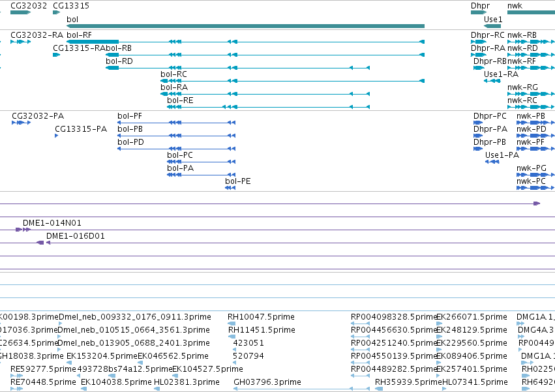Select protein nwk-PD
The height and width of the screenshot is (392, 555).
tap(535, 136)
